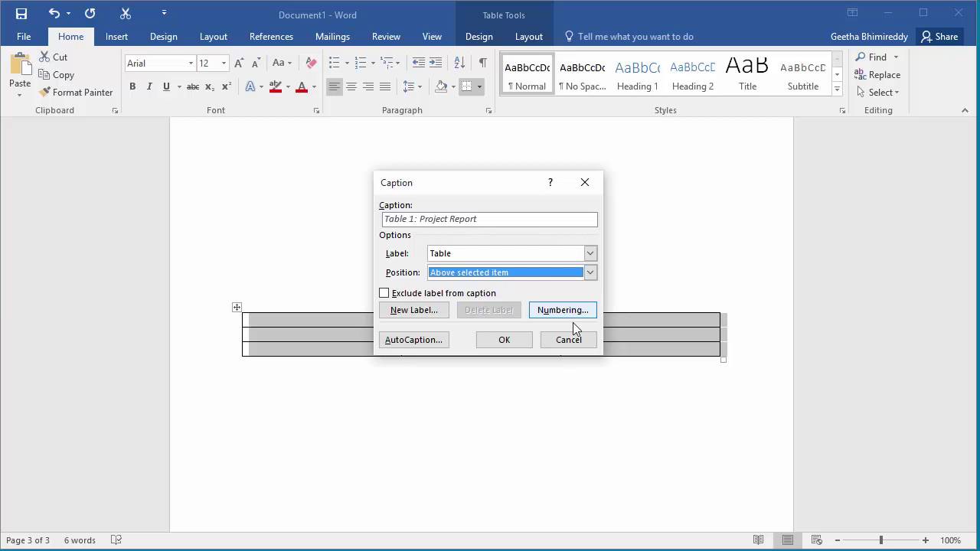Increase paragraph indent

click(x=436, y=64)
